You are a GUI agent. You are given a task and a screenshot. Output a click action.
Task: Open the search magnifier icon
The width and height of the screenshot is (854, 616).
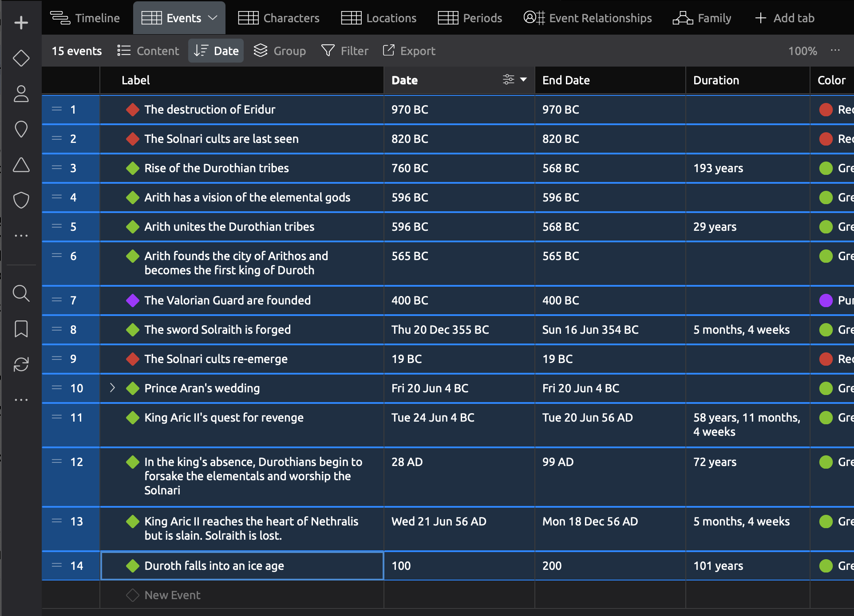(21, 293)
